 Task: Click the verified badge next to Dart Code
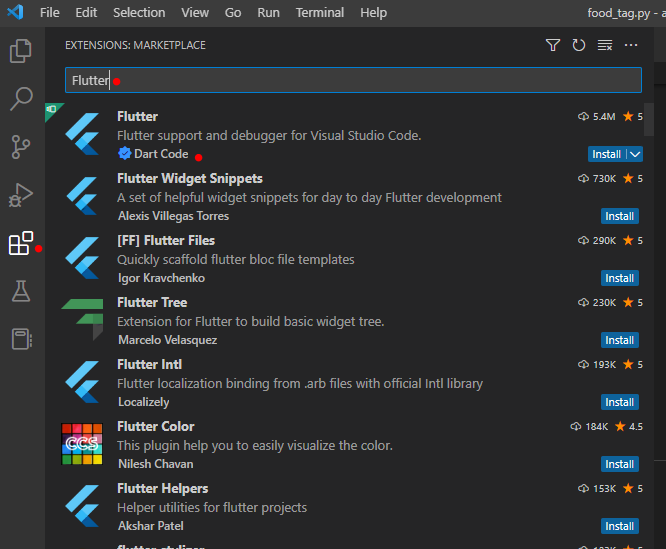(124, 153)
